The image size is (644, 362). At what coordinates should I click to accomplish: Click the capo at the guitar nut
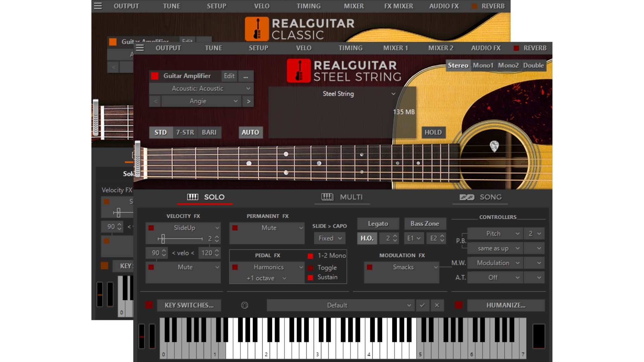(138, 159)
